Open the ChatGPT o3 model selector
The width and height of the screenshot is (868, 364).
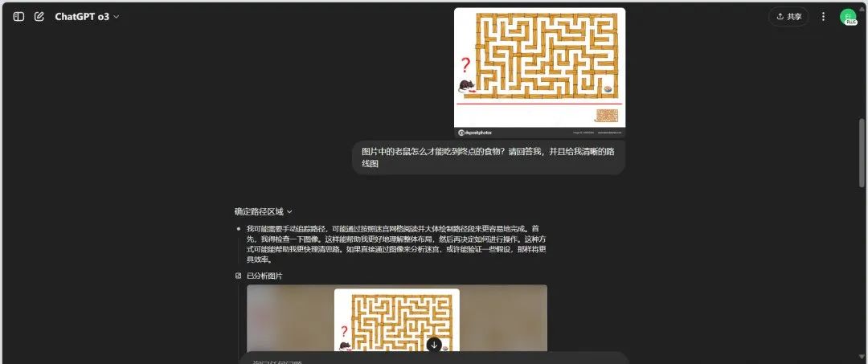[87, 17]
